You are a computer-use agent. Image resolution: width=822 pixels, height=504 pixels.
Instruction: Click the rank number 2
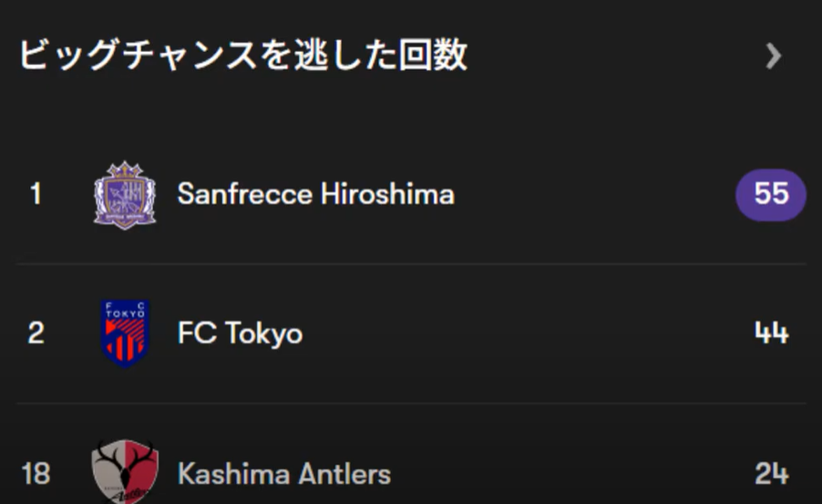click(x=36, y=334)
